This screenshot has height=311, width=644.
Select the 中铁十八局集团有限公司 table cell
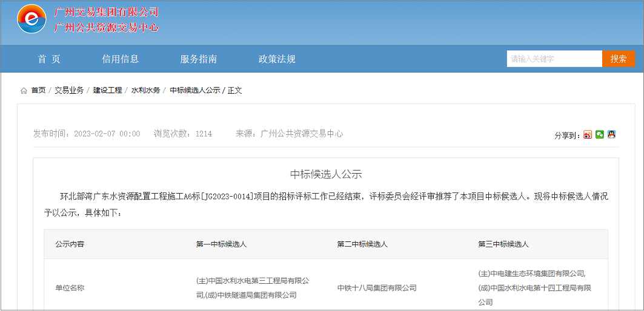click(377, 288)
